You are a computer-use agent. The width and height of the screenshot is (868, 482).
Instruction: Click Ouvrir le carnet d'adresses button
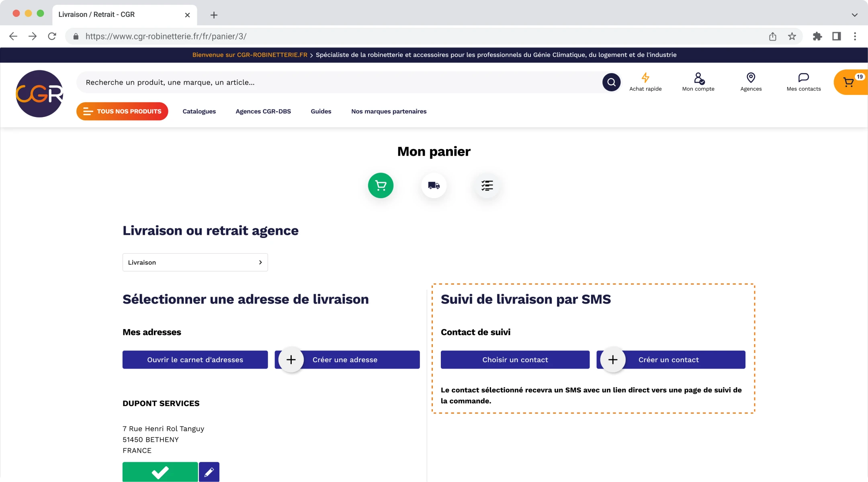(x=195, y=360)
